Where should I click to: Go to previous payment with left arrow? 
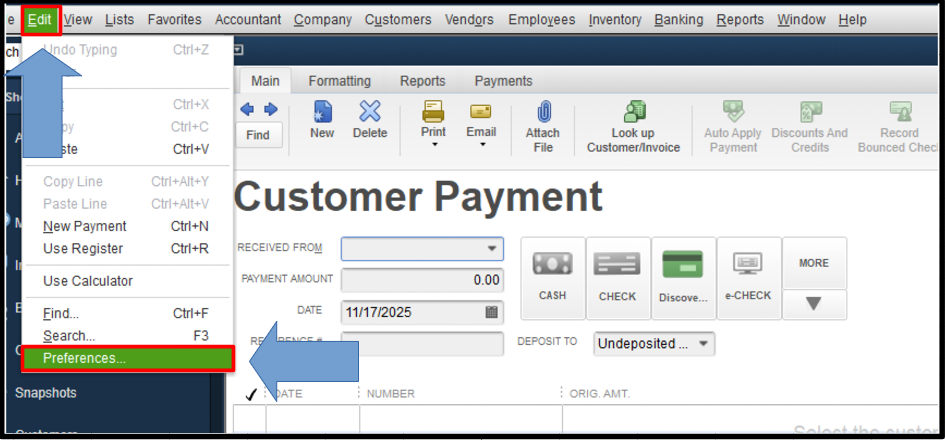click(247, 110)
